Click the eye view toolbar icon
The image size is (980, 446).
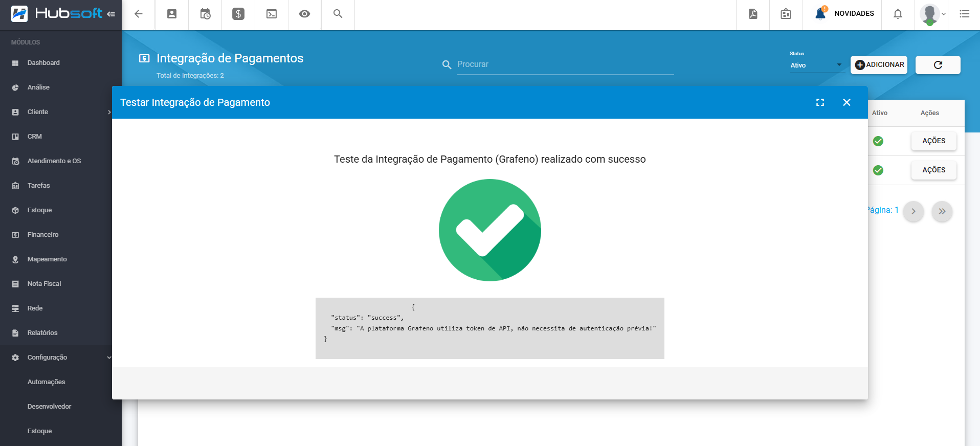[305, 14]
